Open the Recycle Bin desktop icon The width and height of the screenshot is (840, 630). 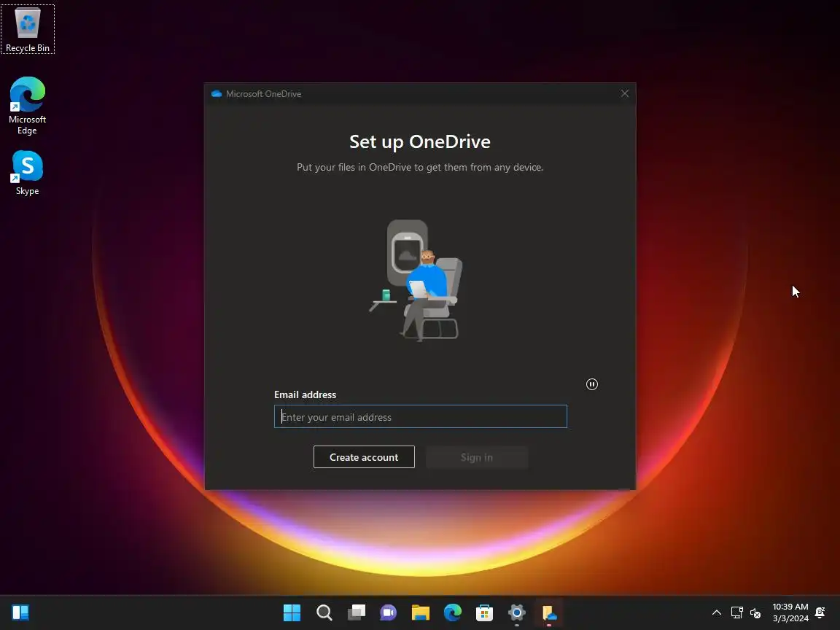click(x=27, y=29)
